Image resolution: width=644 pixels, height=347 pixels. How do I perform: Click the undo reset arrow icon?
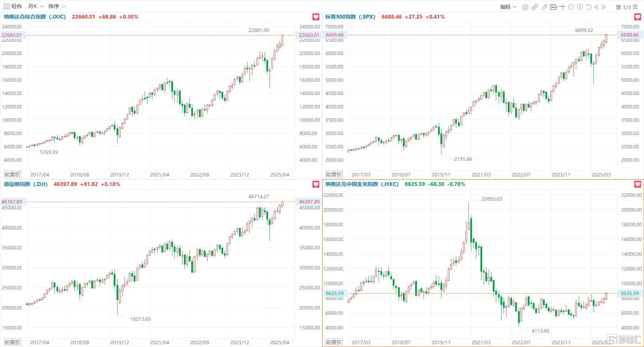(x=589, y=7)
